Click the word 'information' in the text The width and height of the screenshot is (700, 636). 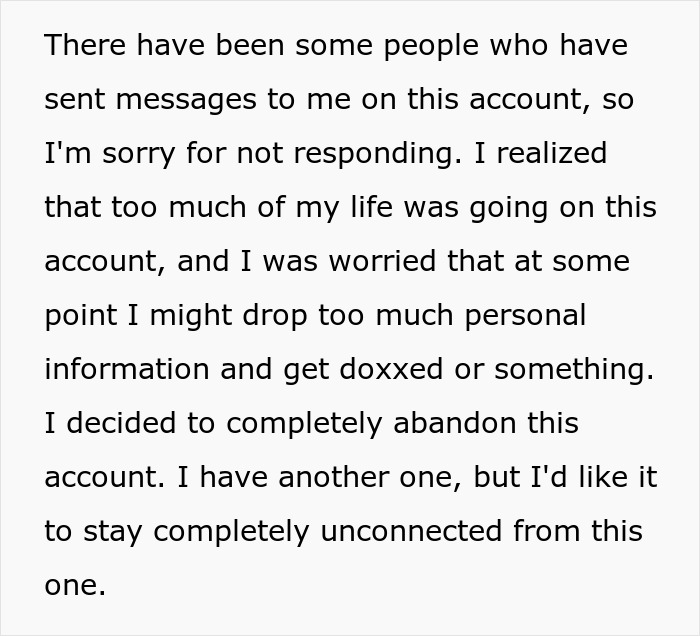pos(127,369)
